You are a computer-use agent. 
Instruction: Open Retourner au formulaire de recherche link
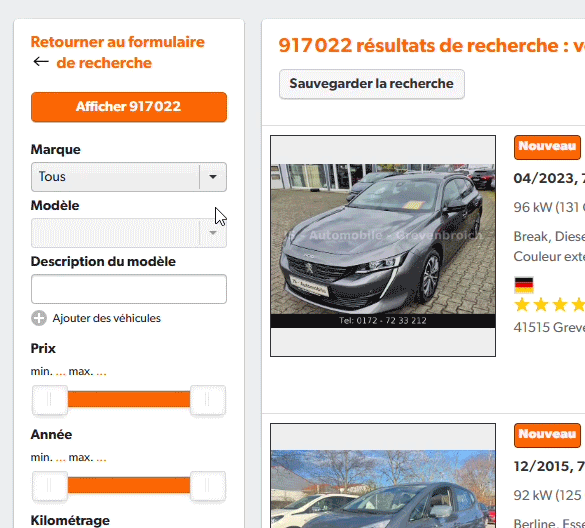click(118, 52)
